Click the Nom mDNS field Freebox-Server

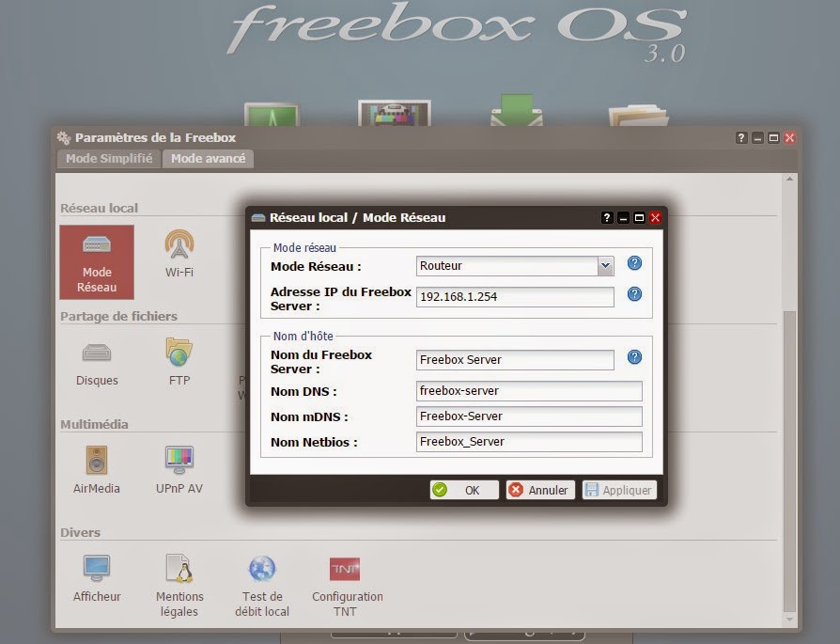529,416
